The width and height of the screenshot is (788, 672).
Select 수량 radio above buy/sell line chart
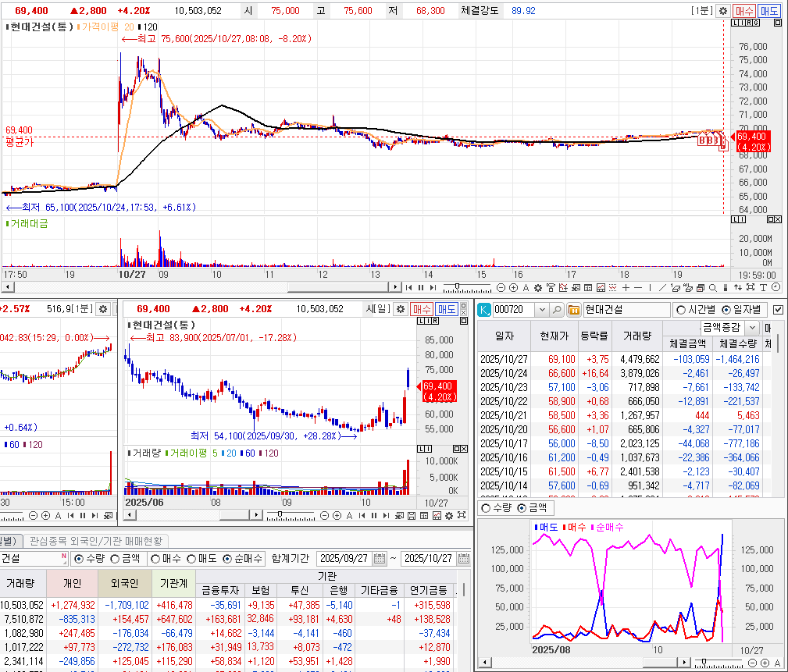tap(486, 508)
